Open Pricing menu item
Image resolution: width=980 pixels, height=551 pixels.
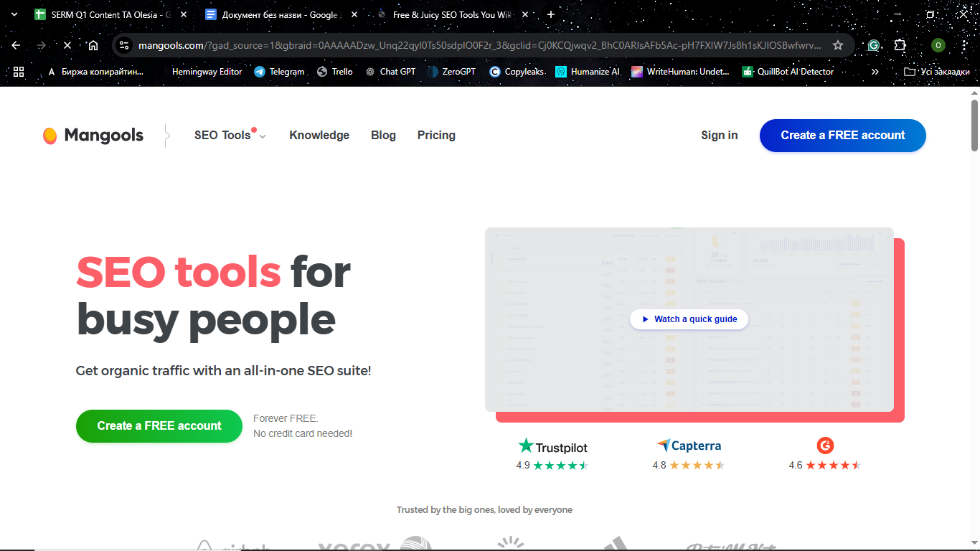click(436, 135)
